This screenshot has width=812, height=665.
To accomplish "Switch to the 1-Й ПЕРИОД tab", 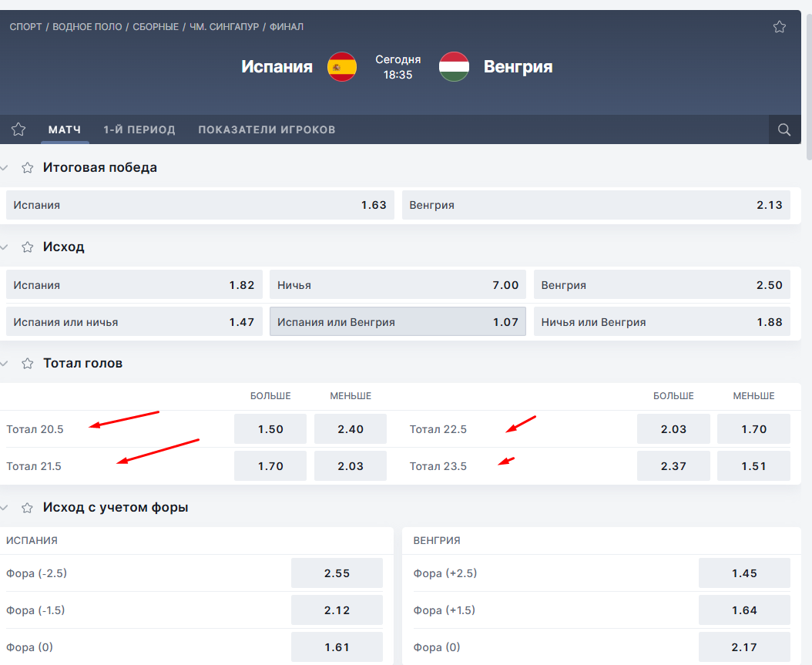I will [139, 129].
